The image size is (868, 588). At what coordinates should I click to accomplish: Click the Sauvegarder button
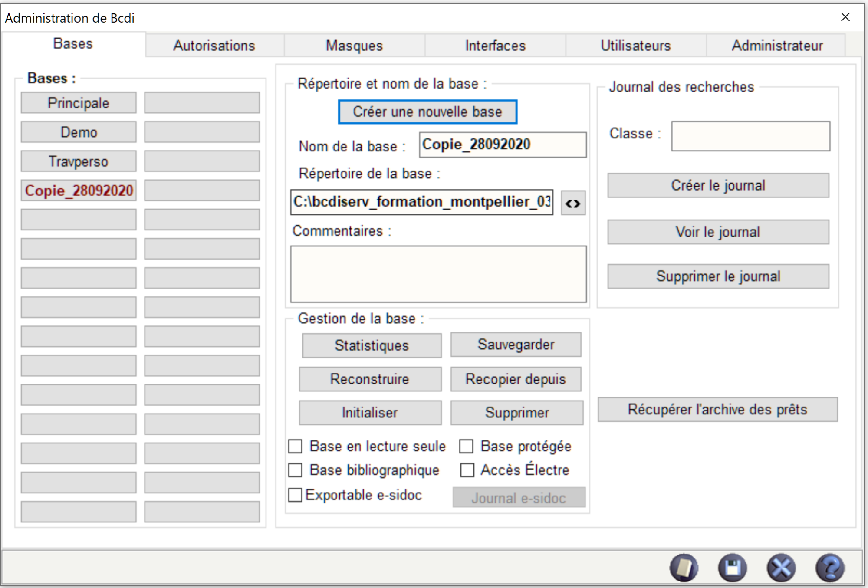[x=516, y=345]
